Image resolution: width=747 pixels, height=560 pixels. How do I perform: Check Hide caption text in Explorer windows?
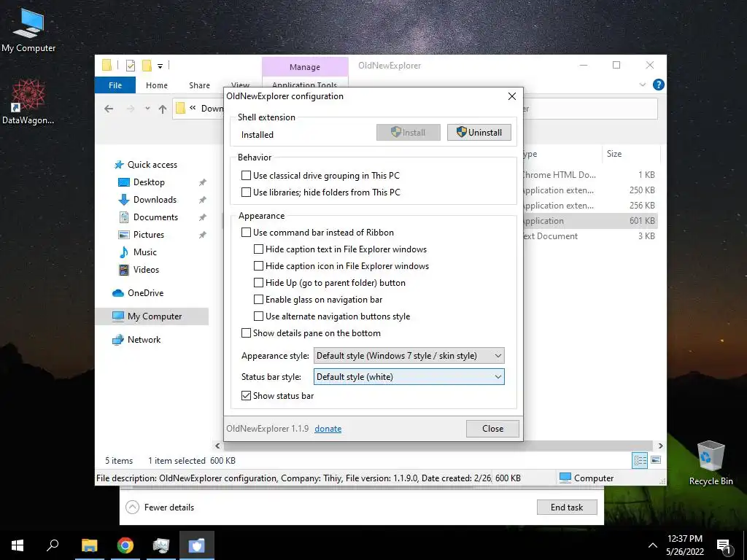click(258, 249)
